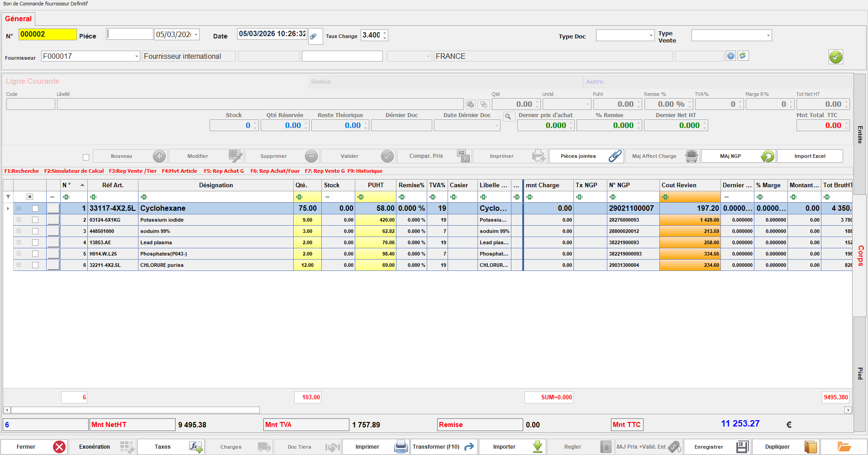
Task: Tick the checkbox for Potassium iodide row
Action: 35,220
